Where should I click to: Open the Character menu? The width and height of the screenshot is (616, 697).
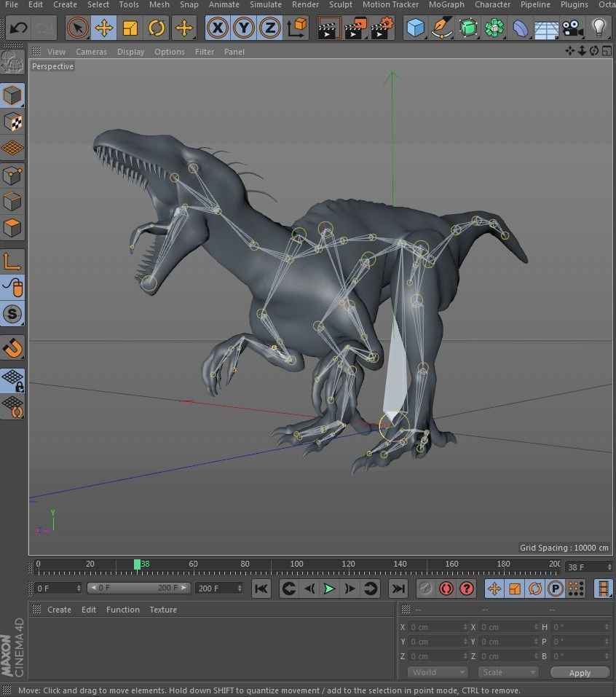click(492, 4)
